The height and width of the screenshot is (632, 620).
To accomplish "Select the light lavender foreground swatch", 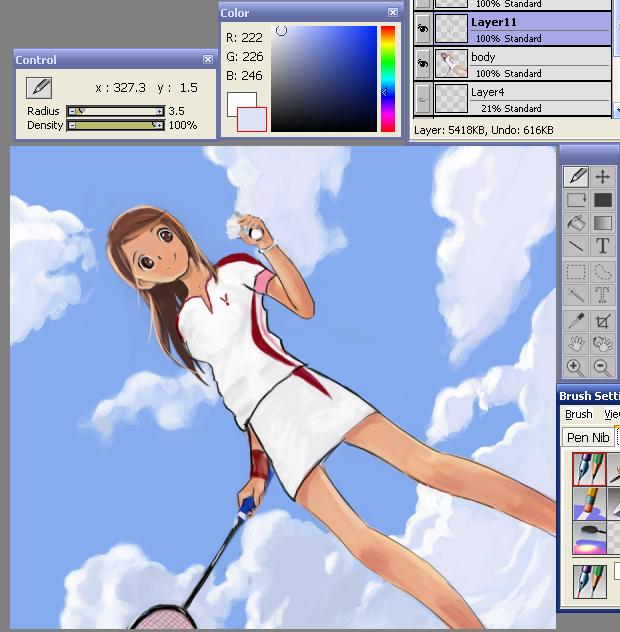I will click(x=252, y=119).
